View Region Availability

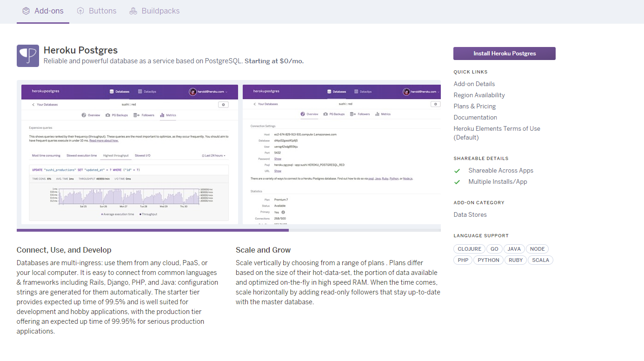(x=479, y=95)
